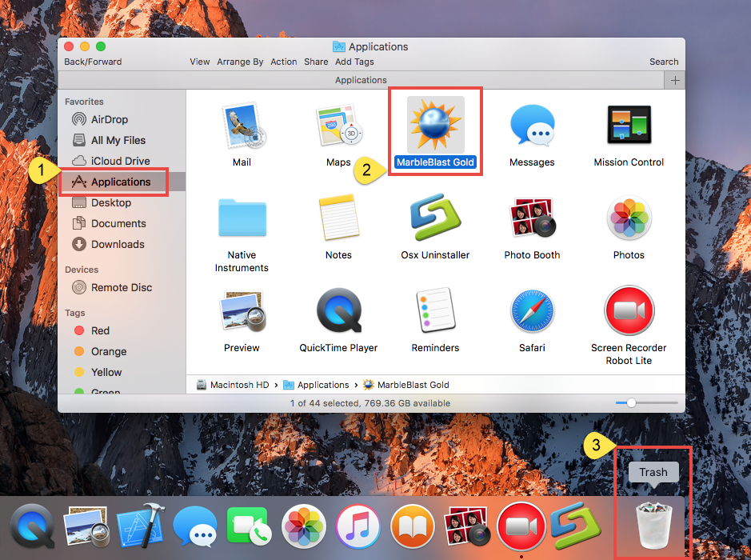Click the View menu in the toolbar
Screen dimensions: 751x560
(x=199, y=61)
